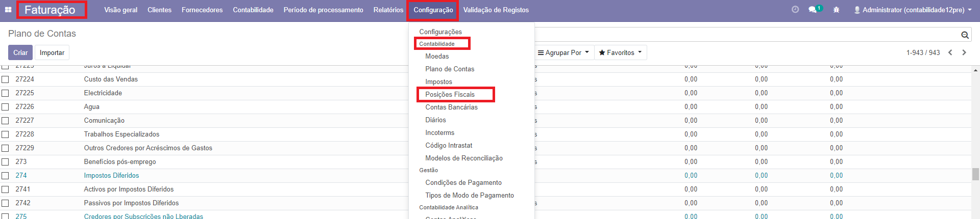The image size is (980, 219).
Task: Click the clock activities icon
Action: coord(795,10)
